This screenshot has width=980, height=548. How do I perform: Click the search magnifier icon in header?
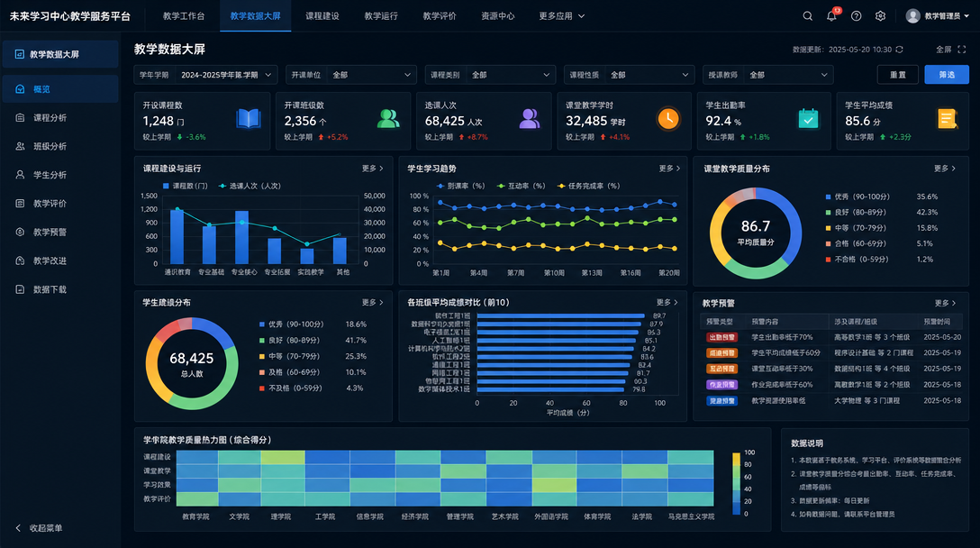point(807,16)
